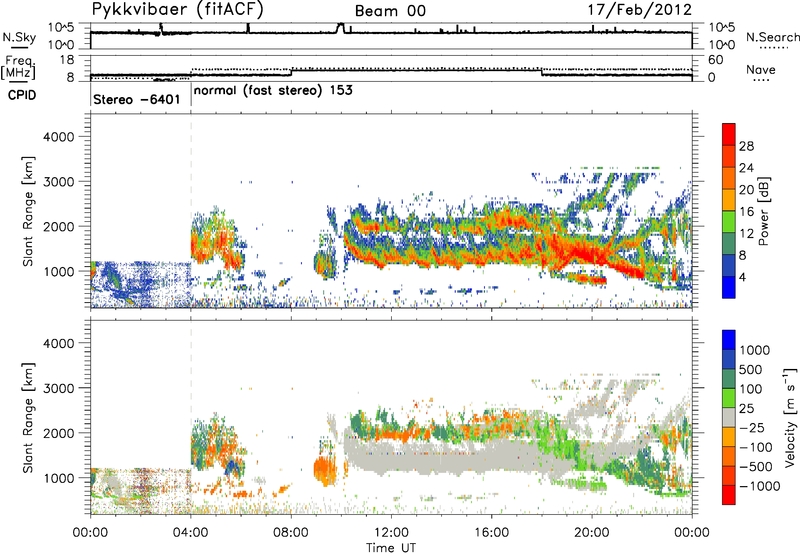Click the orange velocity blob near 09:00
The height and width of the screenshot is (554, 800).
324,469
